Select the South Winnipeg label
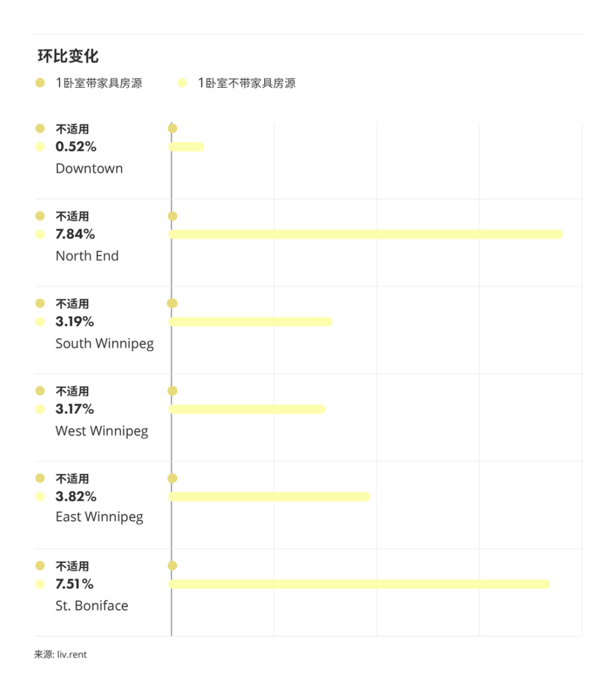 pyautogui.click(x=104, y=343)
